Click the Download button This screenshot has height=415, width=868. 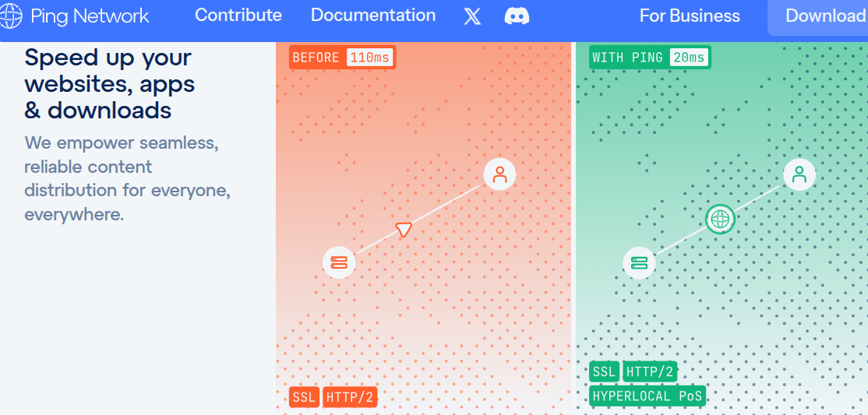tap(817, 17)
